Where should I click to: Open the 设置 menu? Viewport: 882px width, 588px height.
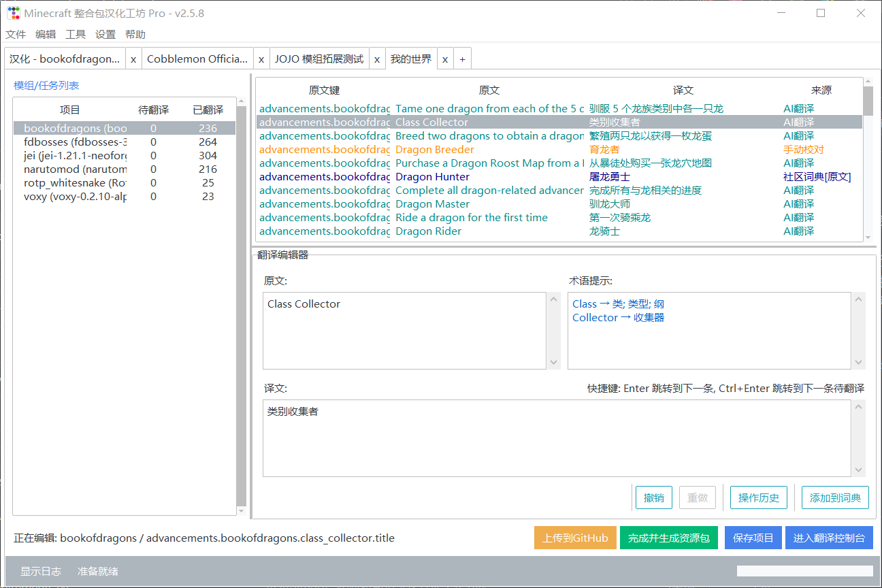coord(105,35)
